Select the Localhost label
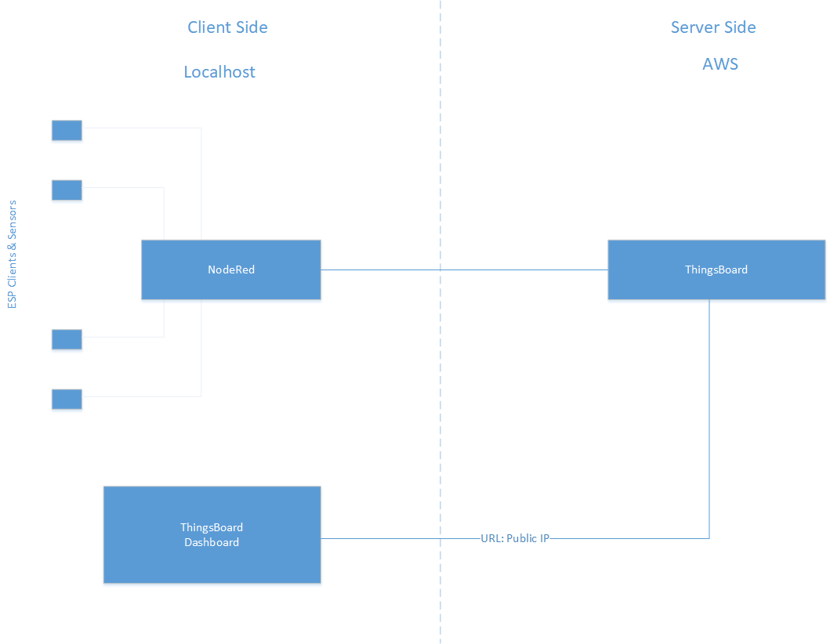830x644 pixels. [x=219, y=71]
